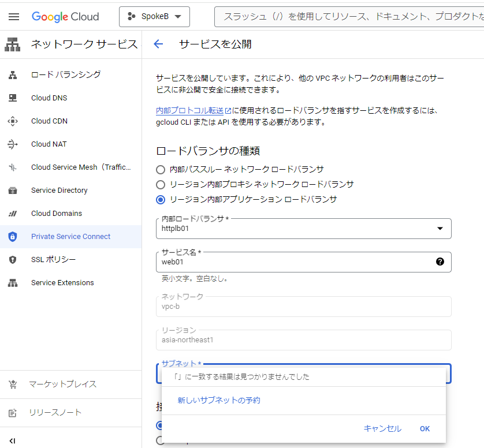
Task: Select リージョン内部プロキシ ネットワーク ロードバランサ radio
Action: click(x=161, y=185)
